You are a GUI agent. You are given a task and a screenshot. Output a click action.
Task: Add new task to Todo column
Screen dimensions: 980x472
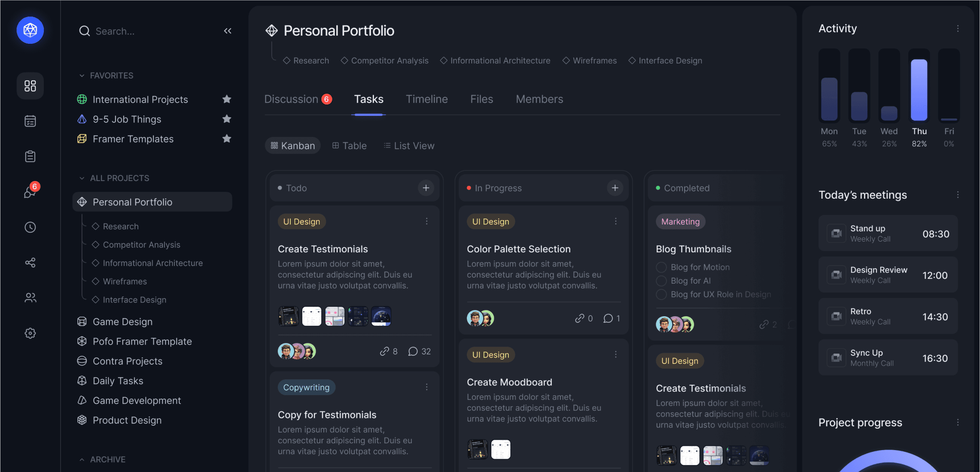point(426,188)
